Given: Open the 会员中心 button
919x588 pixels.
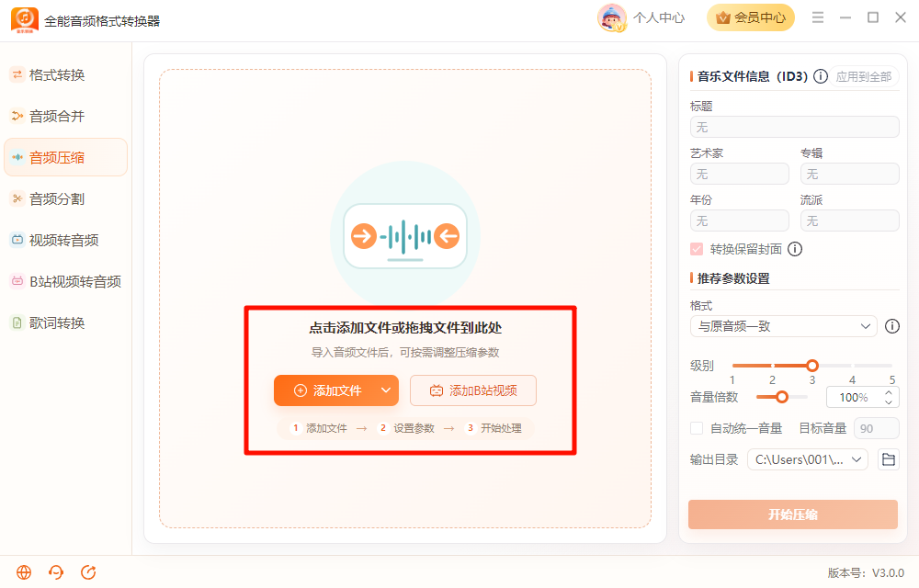Looking at the screenshot, I should click(751, 17).
